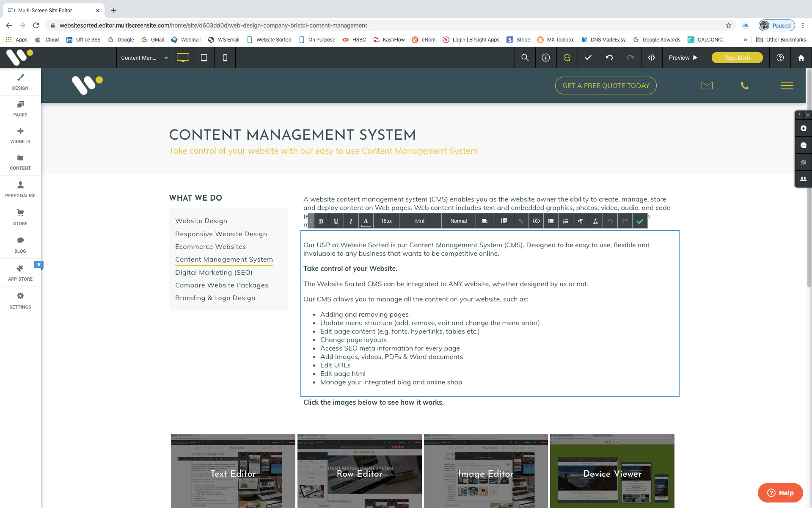Switch to mobile device view
Image resolution: width=812 pixels, height=508 pixels.
(x=225, y=58)
